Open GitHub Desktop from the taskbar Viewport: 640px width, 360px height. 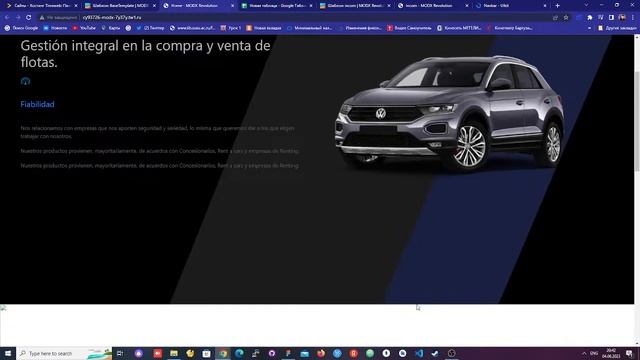click(272, 353)
